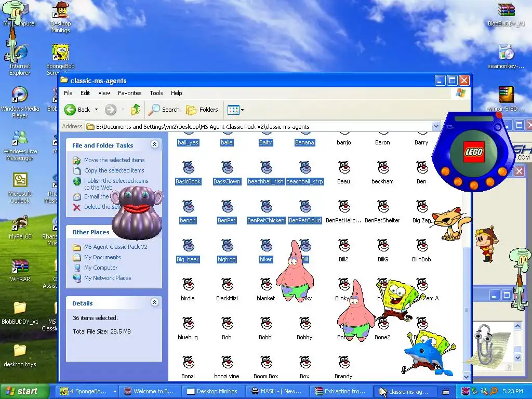Open the Tools menu
Viewport: 532px width, 399px height.
point(156,93)
